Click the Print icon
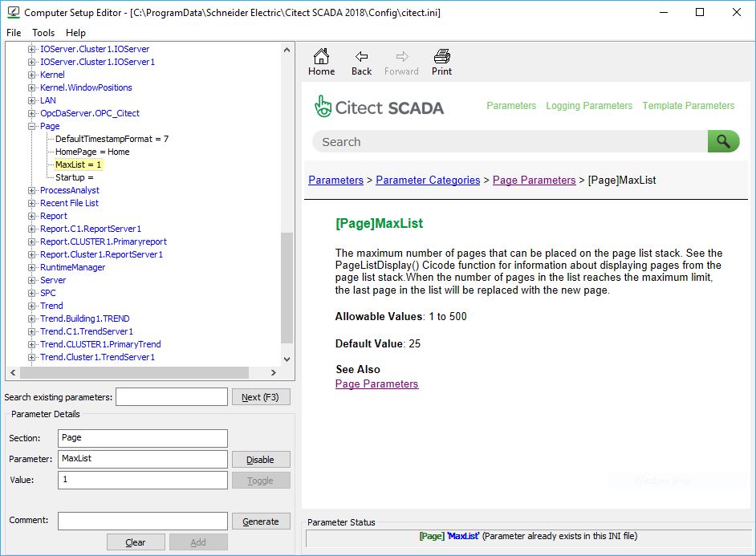The height and width of the screenshot is (556, 756). [x=441, y=56]
